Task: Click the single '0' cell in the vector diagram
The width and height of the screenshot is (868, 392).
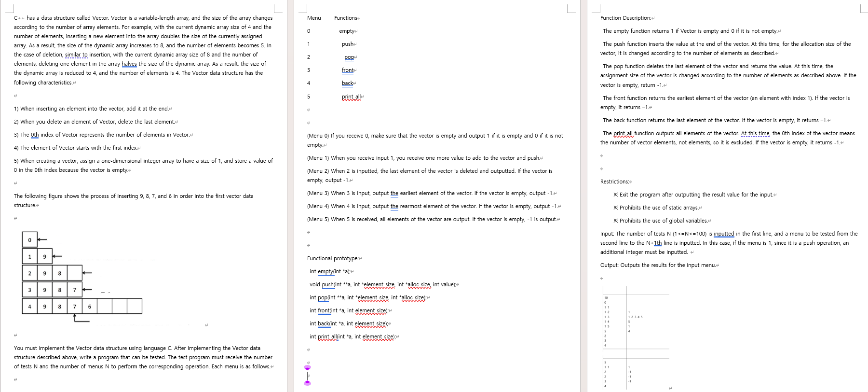Action: [29, 240]
